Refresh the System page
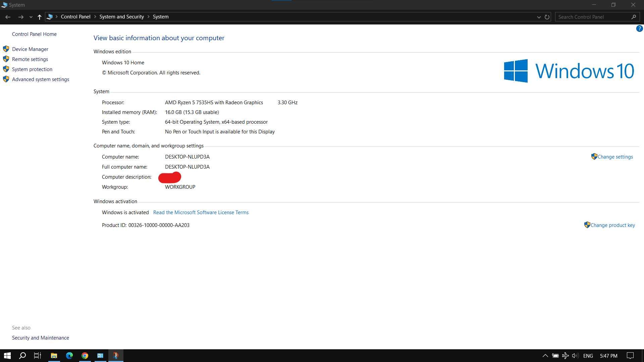The height and width of the screenshot is (362, 644). point(547,17)
